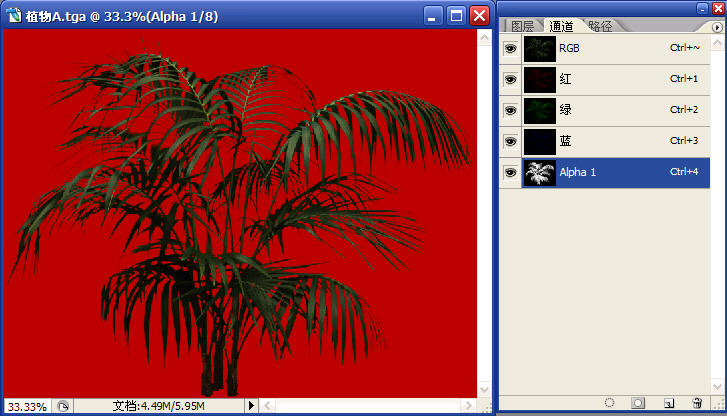This screenshot has height=416, width=727.
Task: Switch to the 路径 tab
Action: pyautogui.click(x=600, y=27)
